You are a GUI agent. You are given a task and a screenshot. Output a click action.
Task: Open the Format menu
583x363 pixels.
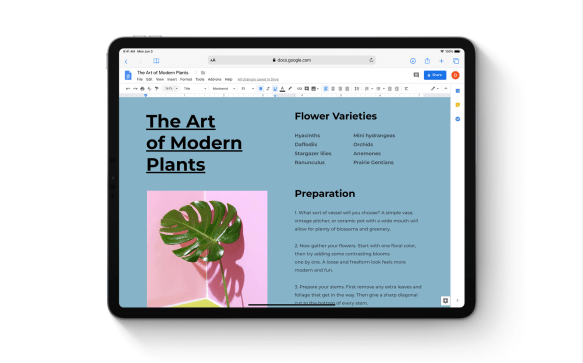coord(186,79)
